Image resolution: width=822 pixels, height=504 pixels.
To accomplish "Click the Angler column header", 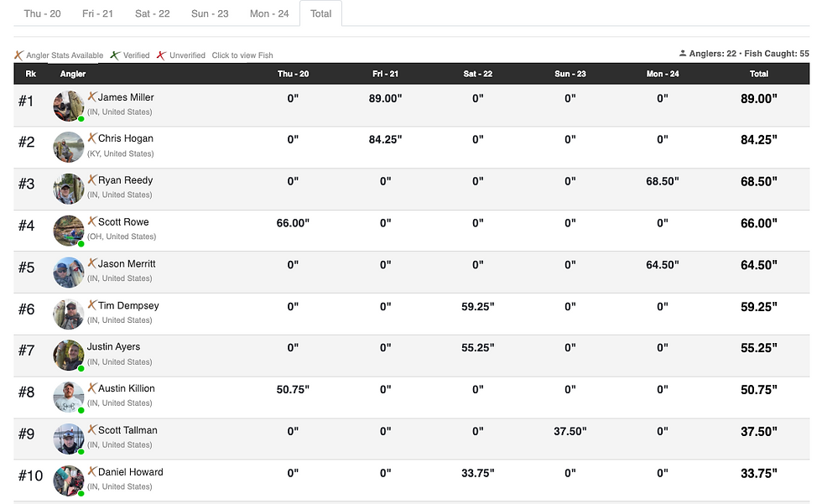I will click(73, 74).
